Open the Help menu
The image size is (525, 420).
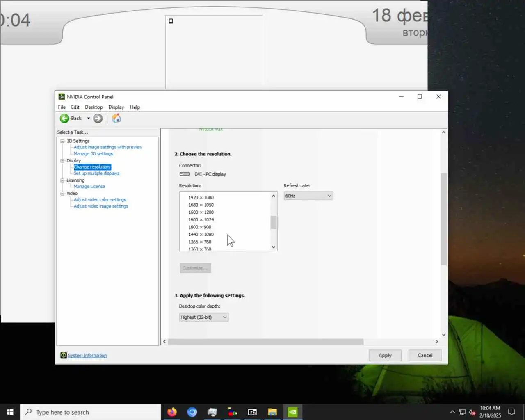[x=135, y=107]
